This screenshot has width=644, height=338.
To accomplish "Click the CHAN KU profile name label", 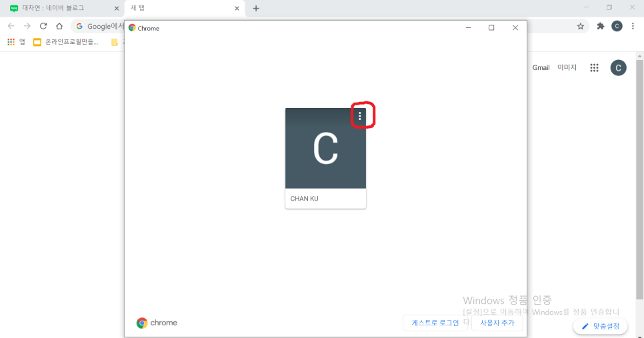I will click(305, 199).
